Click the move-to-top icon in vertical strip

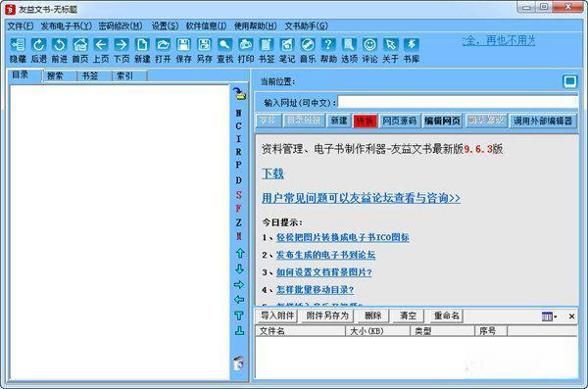click(239, 316)
